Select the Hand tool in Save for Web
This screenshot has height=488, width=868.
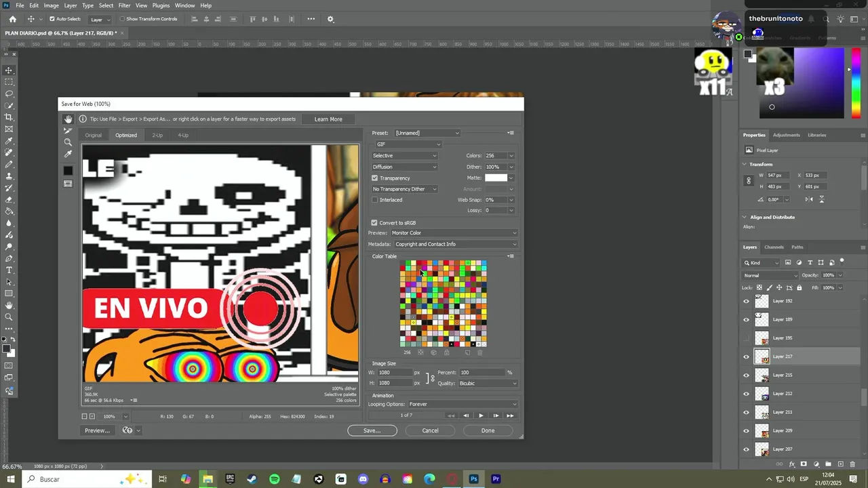coord(68,119)
